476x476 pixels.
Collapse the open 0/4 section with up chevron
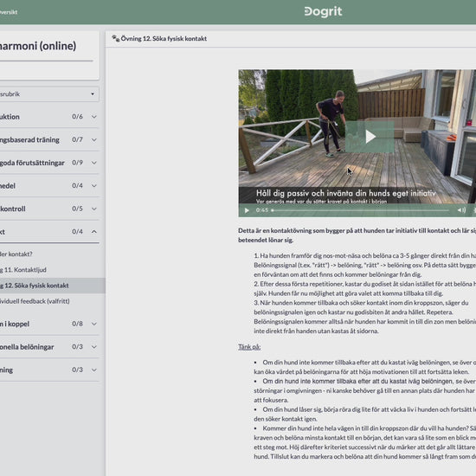[94, 232]
